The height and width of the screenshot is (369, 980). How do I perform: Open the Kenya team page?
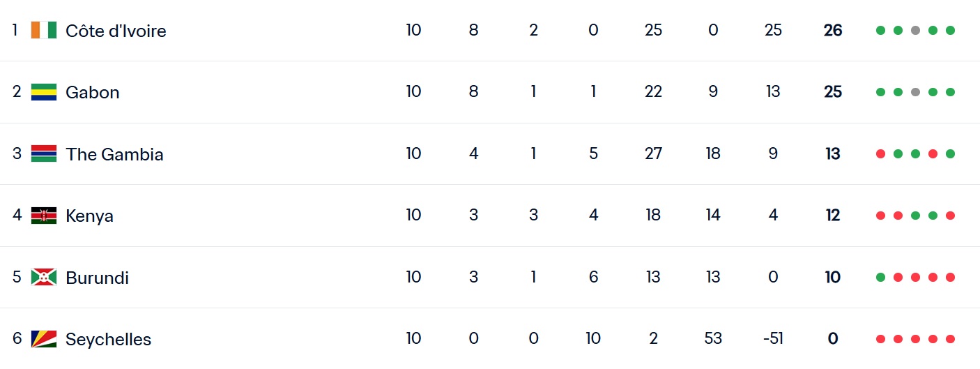tap(89, 216)
